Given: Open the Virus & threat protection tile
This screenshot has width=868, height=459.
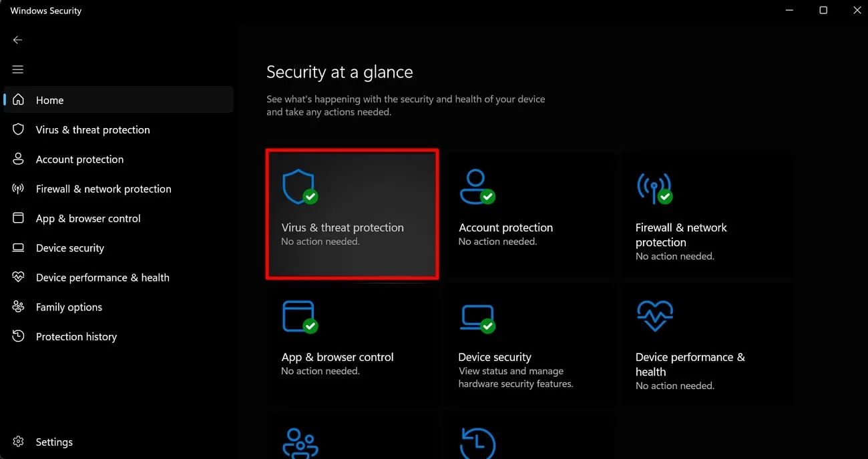Looking at the screenshot, I should pos(352,213).
